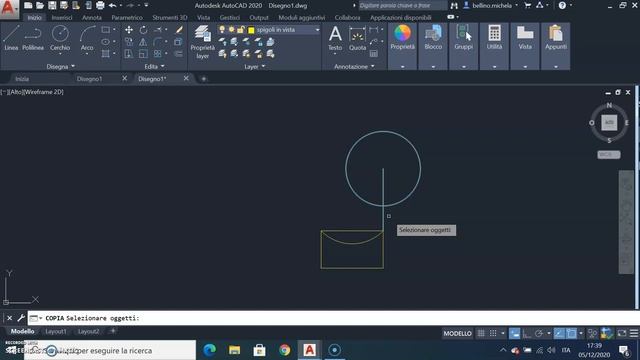This screenshot has height=360, width=640.
Task: Click the BCS UCS label below the compass
Action: [x=609, y=155]
